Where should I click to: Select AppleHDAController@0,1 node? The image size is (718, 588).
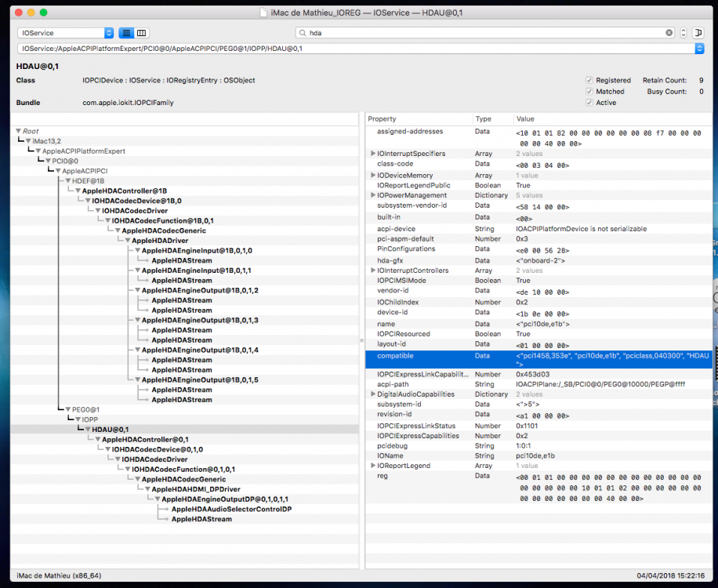pyautogui.click(x=145, y=440)
